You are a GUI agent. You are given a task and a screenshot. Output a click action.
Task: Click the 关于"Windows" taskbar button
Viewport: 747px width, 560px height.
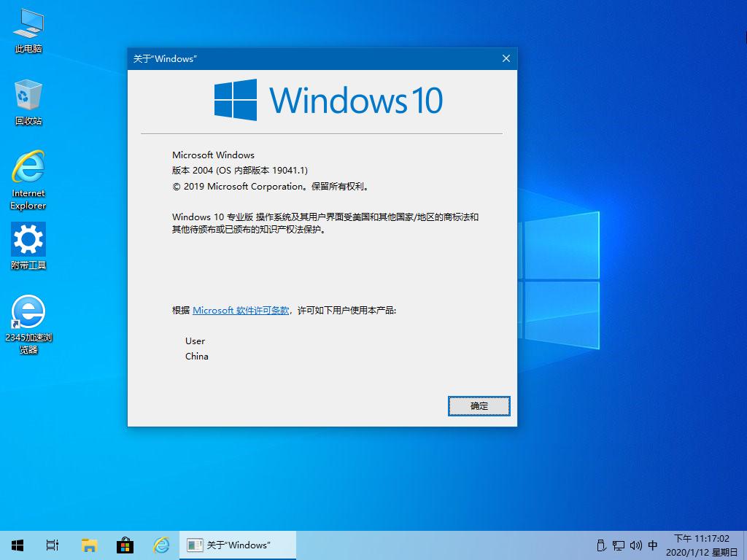click(238, 545)
